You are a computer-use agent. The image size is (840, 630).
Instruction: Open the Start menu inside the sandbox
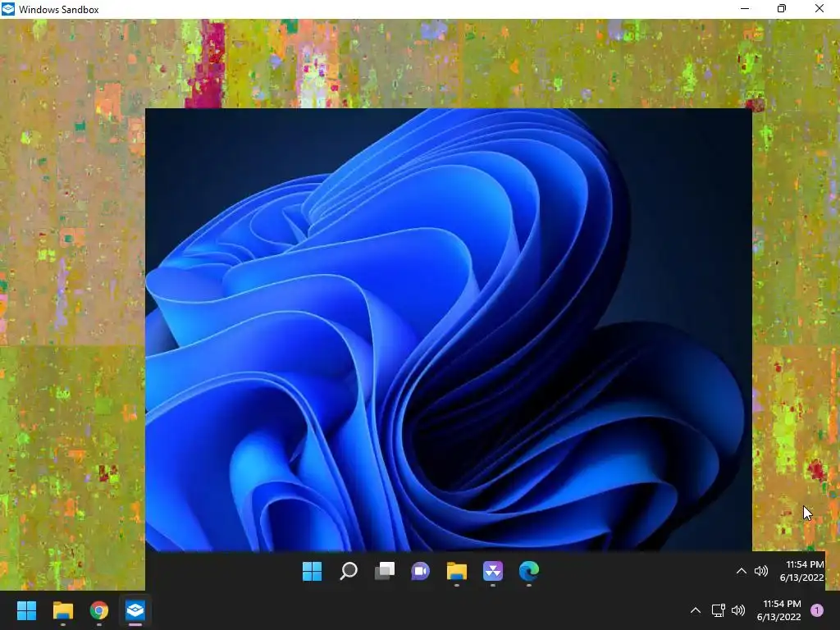(x=312, y=571)
